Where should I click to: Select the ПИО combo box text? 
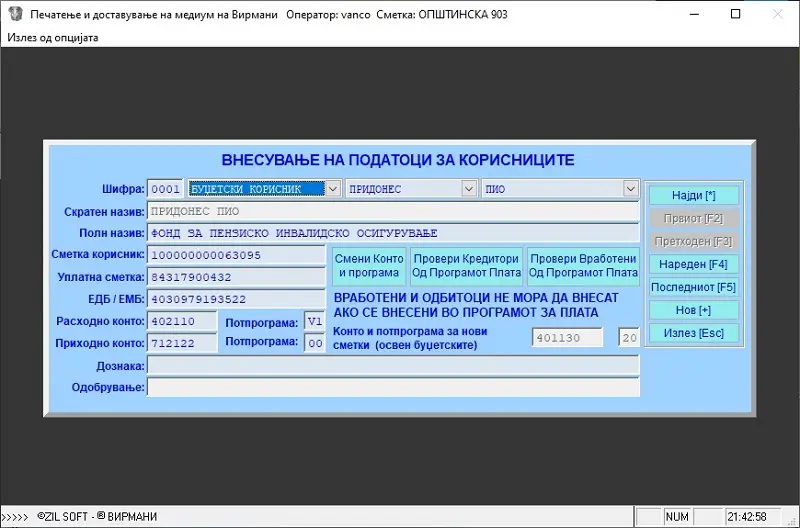click(x=553, y=189)
